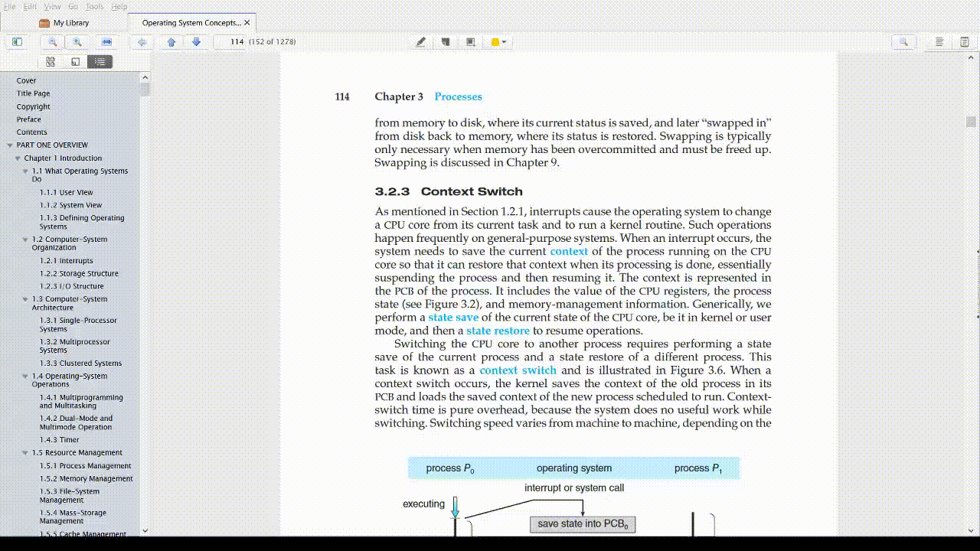
Task: Follow the 'context switch' link in text
Action: 518,370
